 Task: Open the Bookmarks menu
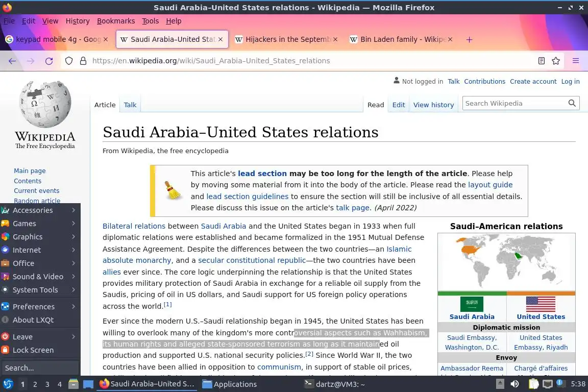click(x=116, y=21)
